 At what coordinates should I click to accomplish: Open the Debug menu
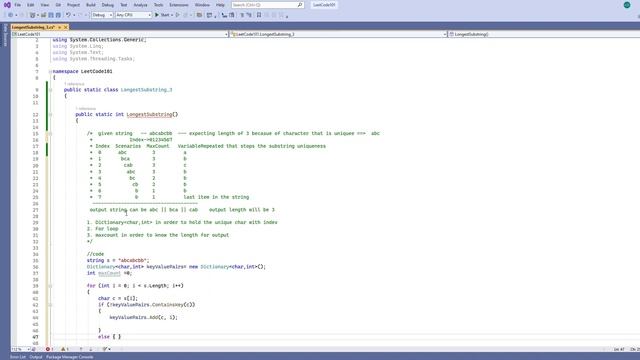(x=108, y=5)
